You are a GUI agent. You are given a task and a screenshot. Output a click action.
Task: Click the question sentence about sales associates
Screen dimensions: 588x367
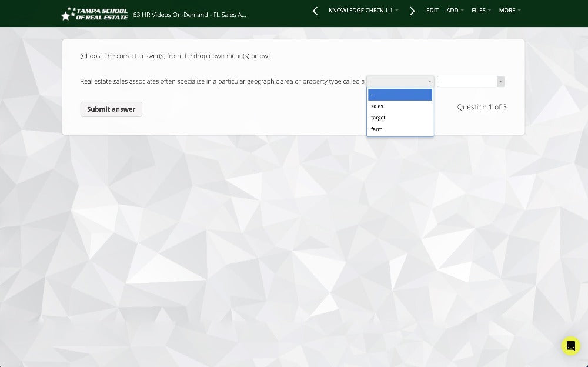click(x=222, y=81)
